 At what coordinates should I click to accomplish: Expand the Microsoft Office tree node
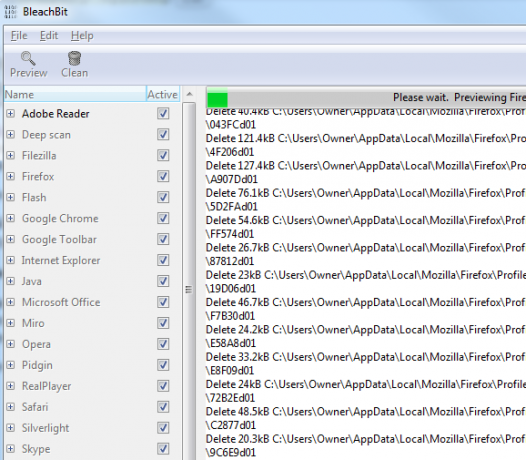click(x=11, y=302)
